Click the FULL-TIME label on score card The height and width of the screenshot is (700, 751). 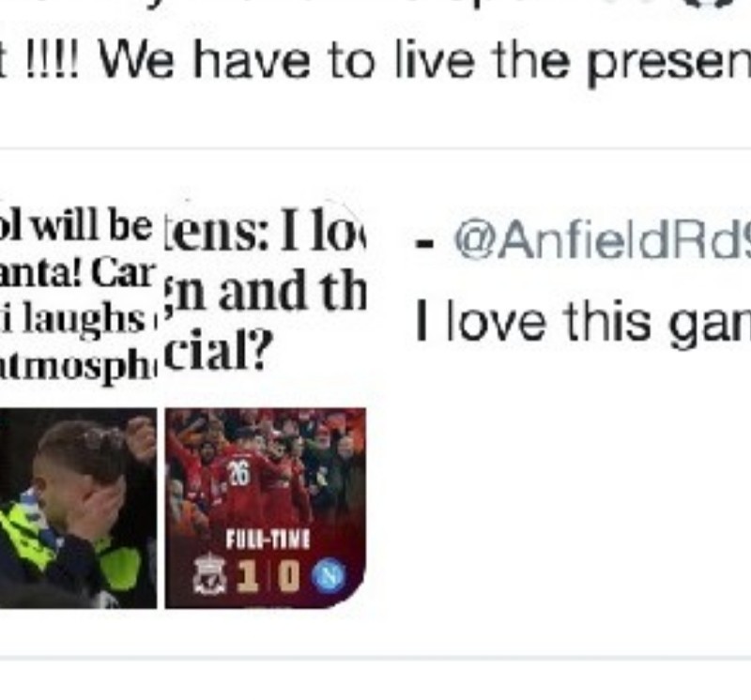pos(268,540)
